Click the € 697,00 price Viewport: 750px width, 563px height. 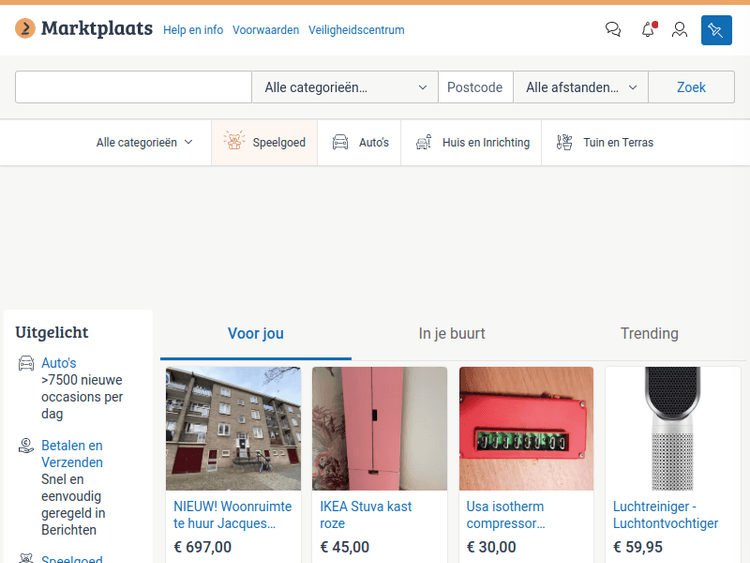pyautogui.click(x=202, y=547)
